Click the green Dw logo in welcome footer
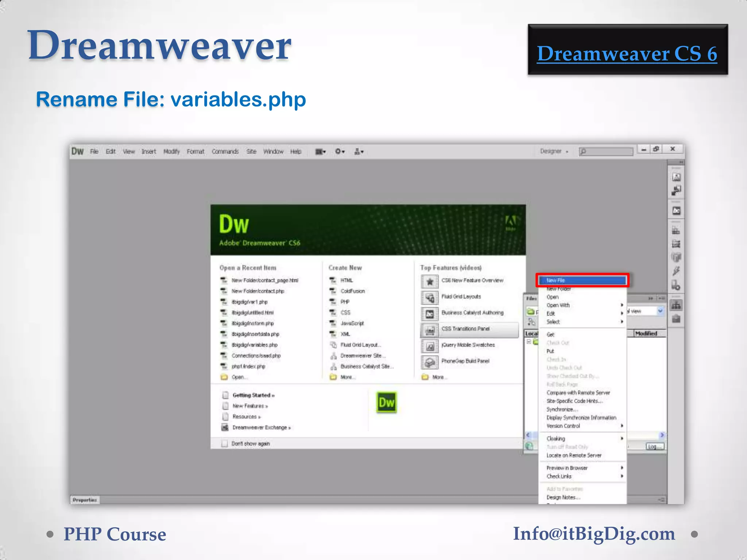747x560 pixels. [386, 402]
